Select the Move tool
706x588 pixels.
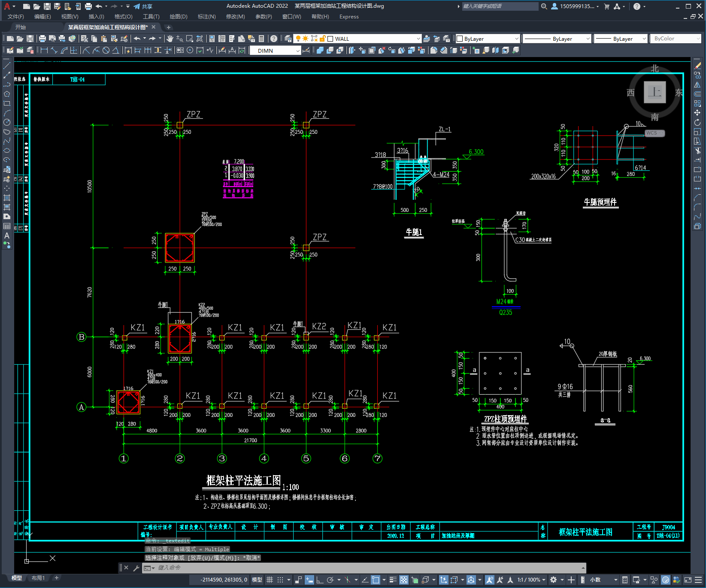pyautogui.click(x=697, y=113)
